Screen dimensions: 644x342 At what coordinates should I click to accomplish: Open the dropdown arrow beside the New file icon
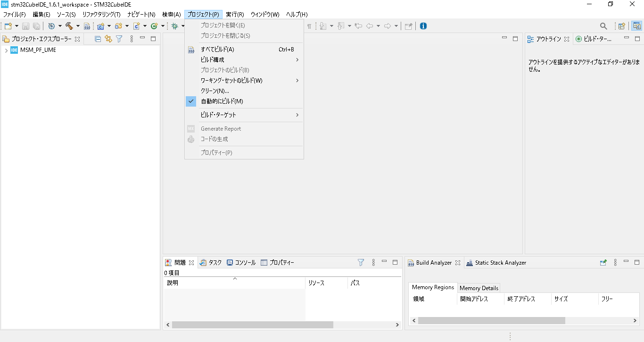coord(17,26)
